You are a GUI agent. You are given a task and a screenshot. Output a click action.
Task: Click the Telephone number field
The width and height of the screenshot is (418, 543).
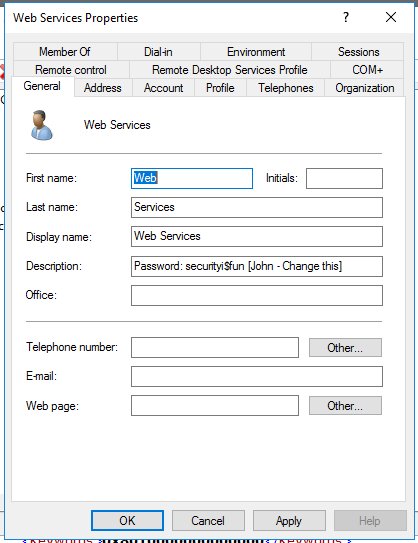[215, 347]
